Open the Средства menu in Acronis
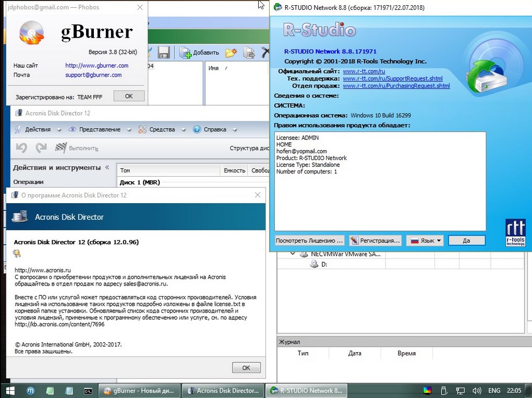The image size is (532, 398). (x=162, y=129)
